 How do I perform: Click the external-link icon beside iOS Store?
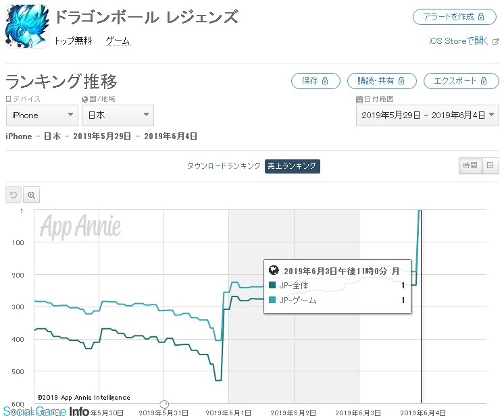click(496, 41)
